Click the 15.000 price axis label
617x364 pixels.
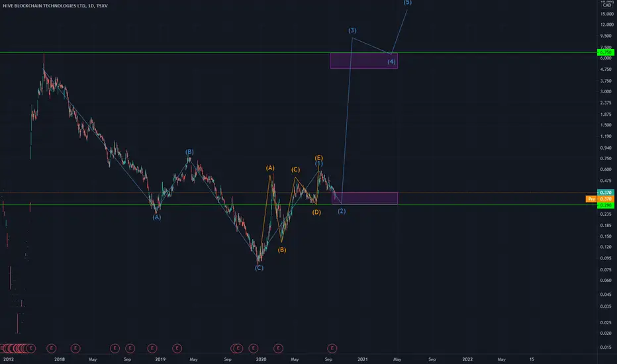coord(607,14)
